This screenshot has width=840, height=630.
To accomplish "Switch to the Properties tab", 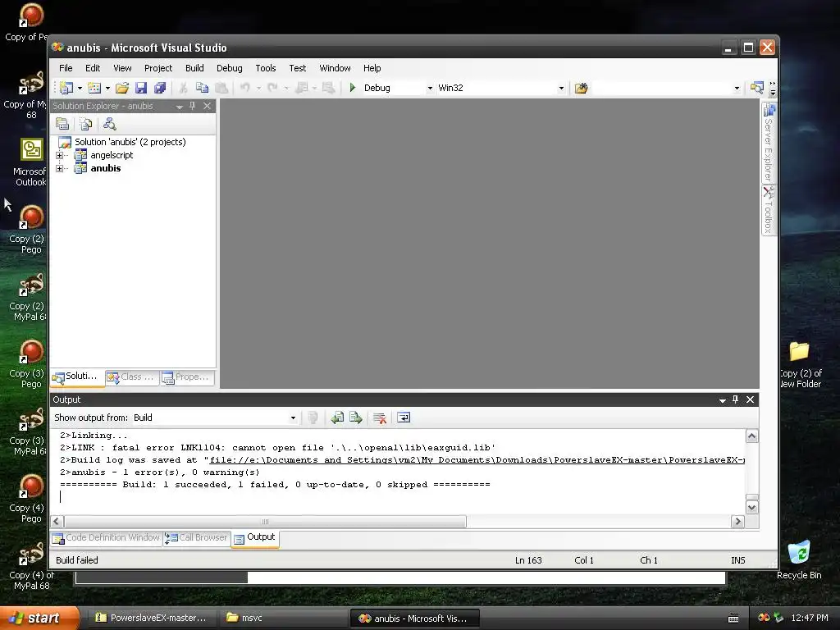I will pyautogui.click(x=187, y=377).
